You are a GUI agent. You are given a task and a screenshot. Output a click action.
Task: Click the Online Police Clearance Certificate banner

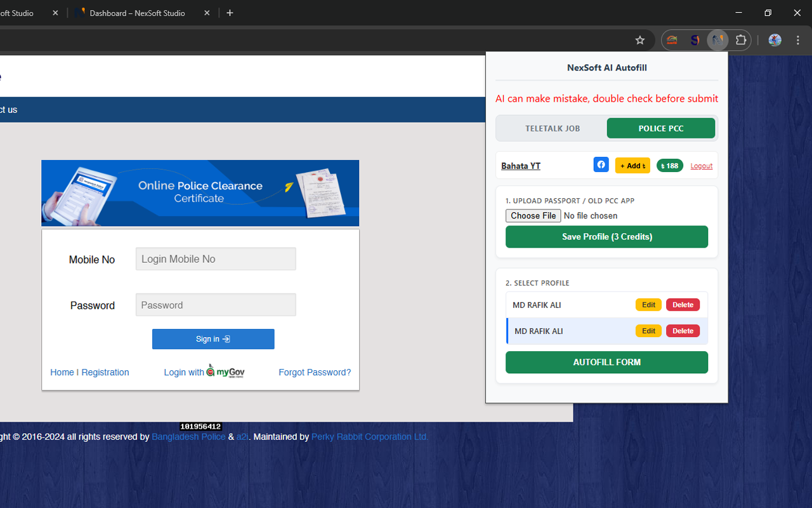[200, 193]
